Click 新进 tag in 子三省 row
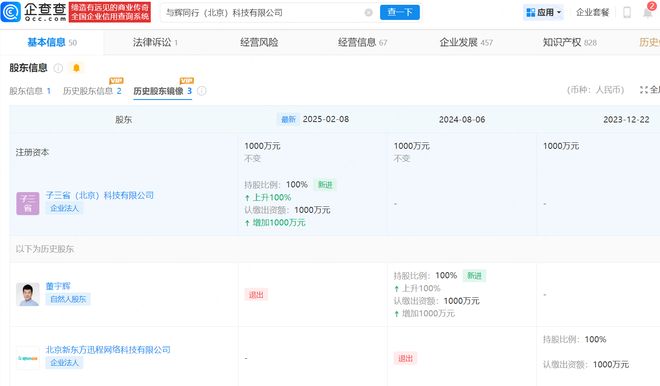 pos(325,185)
